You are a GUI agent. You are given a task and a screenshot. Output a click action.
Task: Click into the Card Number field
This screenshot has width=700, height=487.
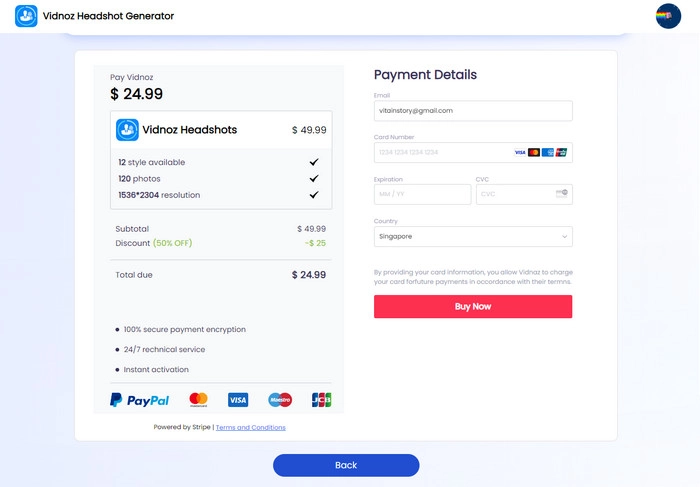point(440,152)
